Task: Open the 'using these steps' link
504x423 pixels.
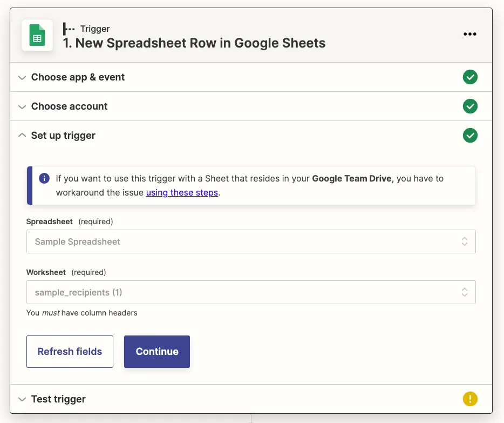Action: coord(182,192)
